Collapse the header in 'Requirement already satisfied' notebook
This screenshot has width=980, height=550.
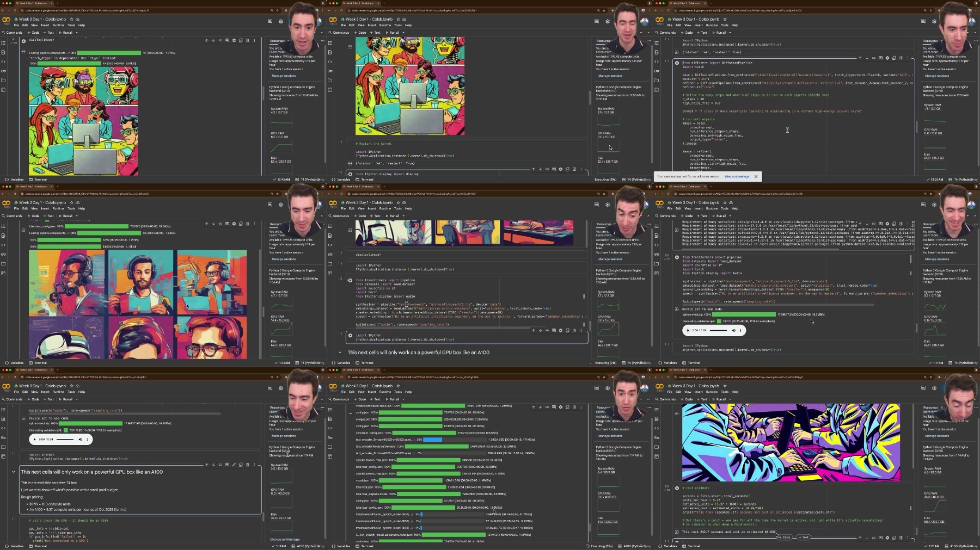(975, 216)
